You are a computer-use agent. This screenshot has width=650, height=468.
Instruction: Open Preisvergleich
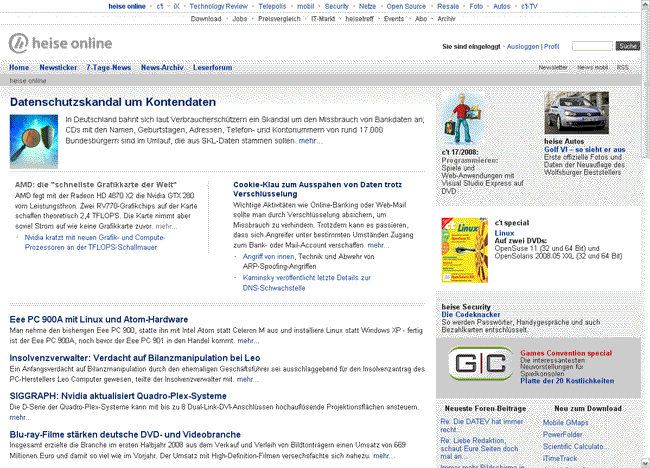tap(279, 19)
